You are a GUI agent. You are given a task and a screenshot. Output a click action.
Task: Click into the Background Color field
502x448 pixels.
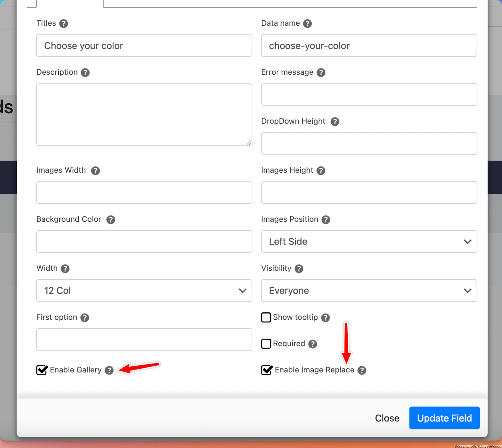144,241
